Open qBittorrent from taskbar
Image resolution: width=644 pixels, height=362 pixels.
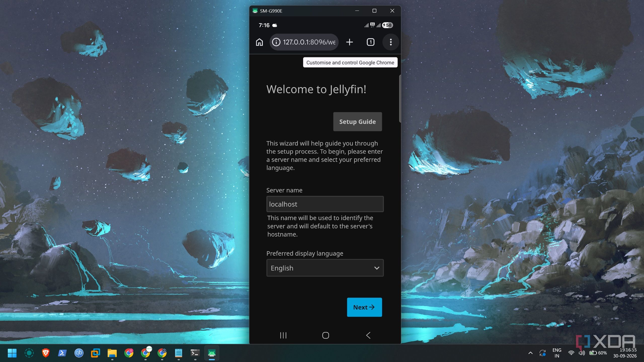pyautogui.click(x=79, y=353)
